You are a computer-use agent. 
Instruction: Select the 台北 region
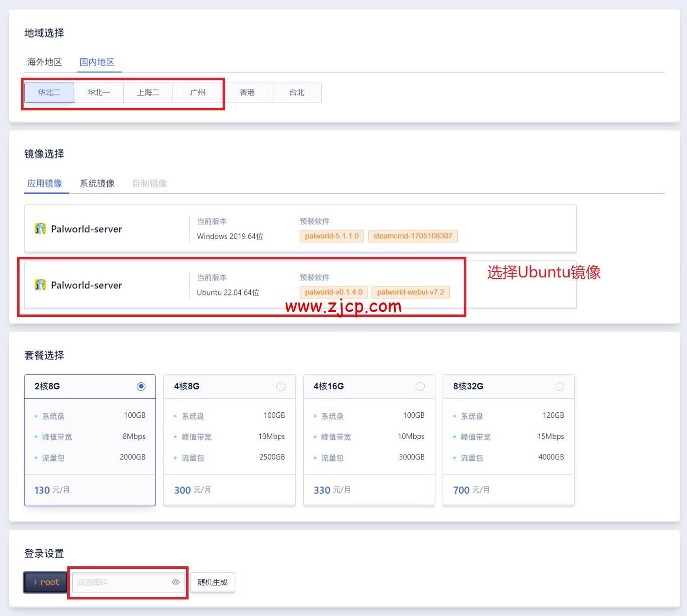coord(297,93)
